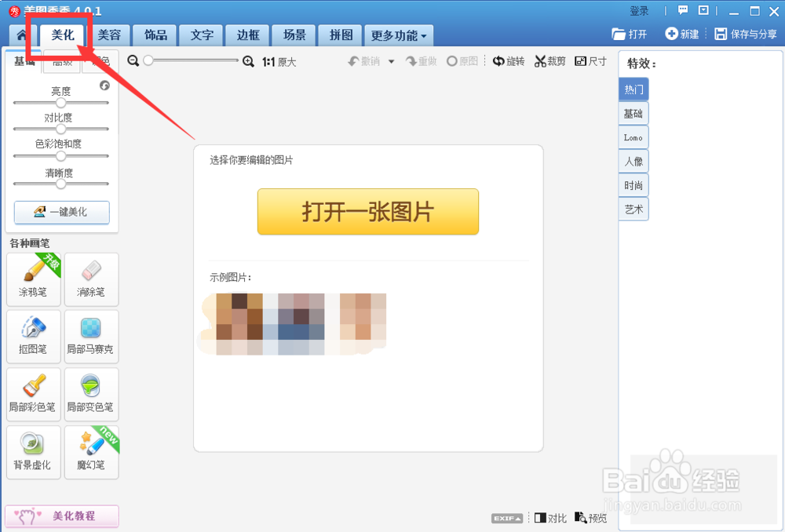
Task: Click the 裁剪 crop icon in toolbar
Action: coord(549,60)
